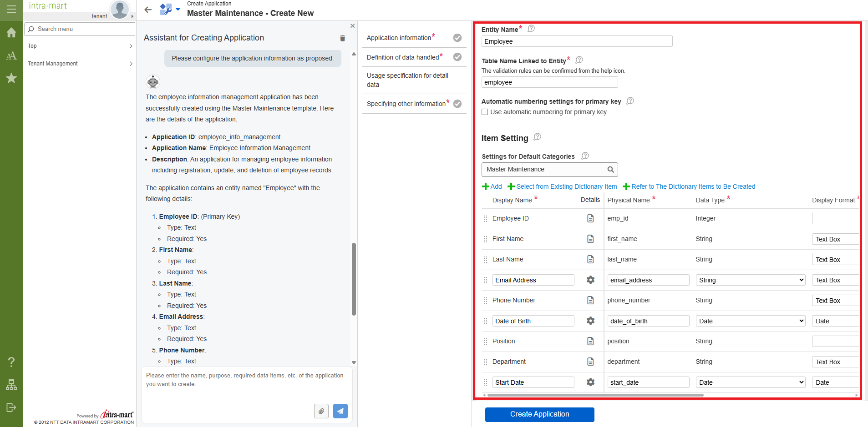The height and width of the screenshot is (427, 868).
Task: Expand the Tenant Management menu
Action: pos(80,64)
